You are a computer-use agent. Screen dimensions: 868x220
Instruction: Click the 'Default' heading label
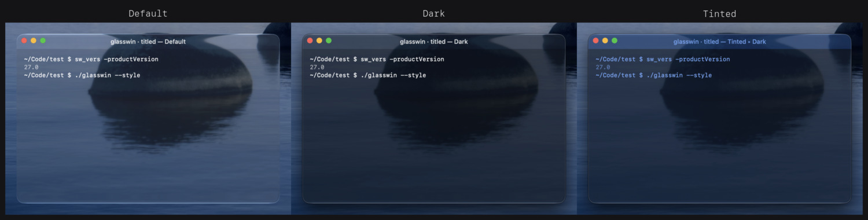point(148,13)
